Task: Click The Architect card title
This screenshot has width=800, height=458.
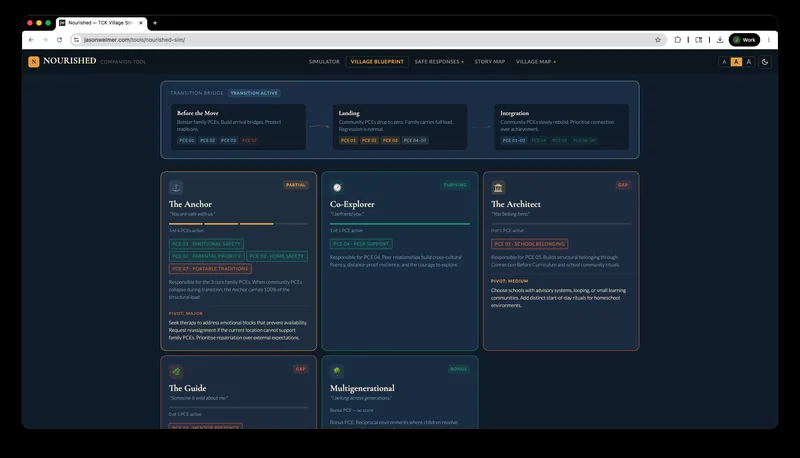Action: pos(516,204)
